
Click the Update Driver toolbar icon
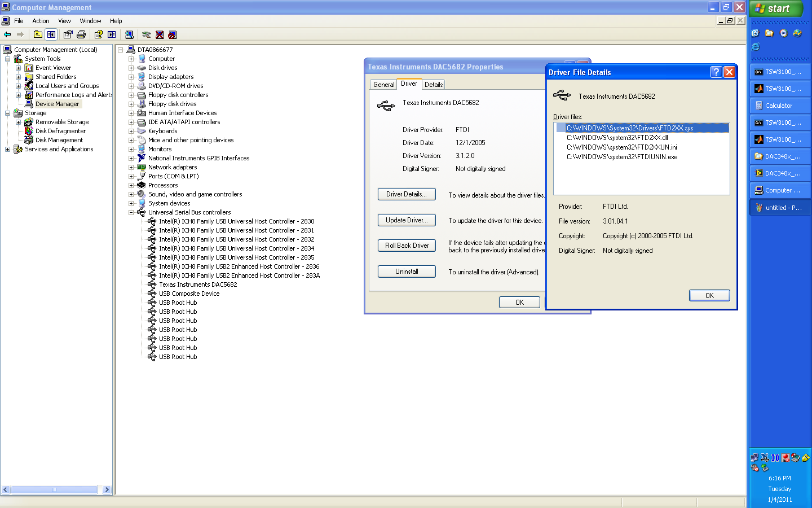pyautogui.click(x=146, y=34)
